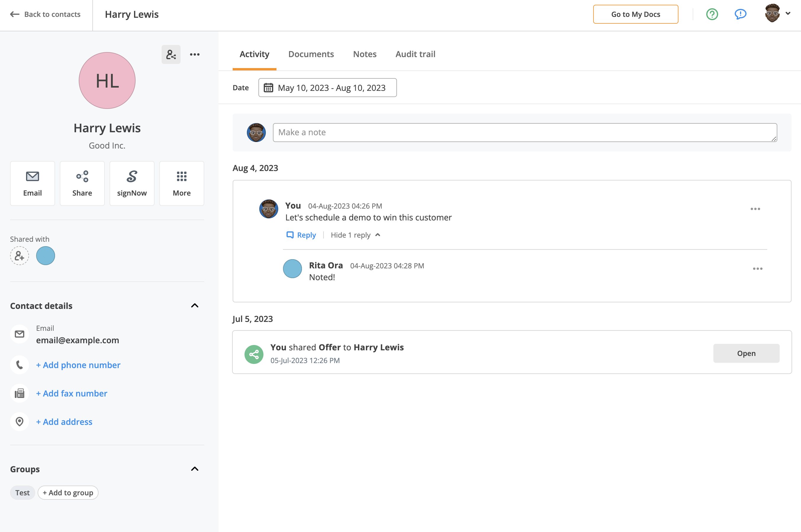This screenshot has height=532, width=801.
Task: Click the green help question icon
Action: click(x=712, y=14)
